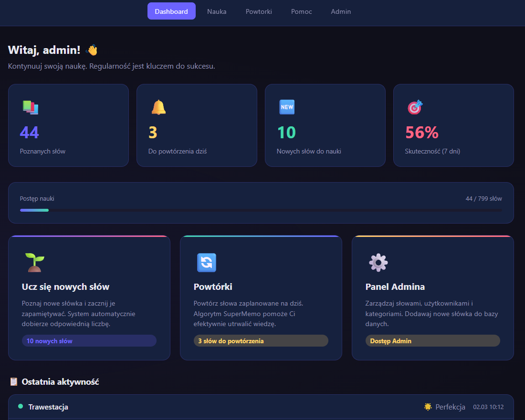The width and height of the screenshot is (525, 420).
Task: Click the Poznanych słów label
Action: pyautogui.click(x=42, y=152)
